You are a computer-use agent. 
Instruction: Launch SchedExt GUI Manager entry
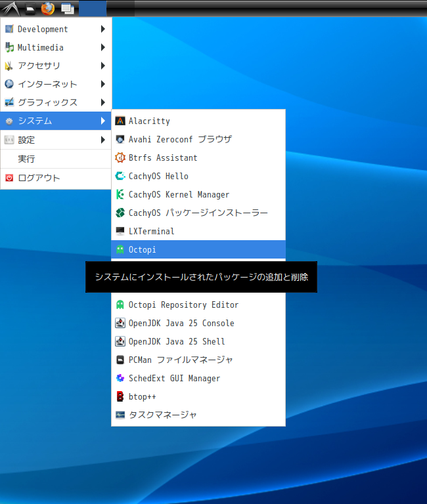198,378
